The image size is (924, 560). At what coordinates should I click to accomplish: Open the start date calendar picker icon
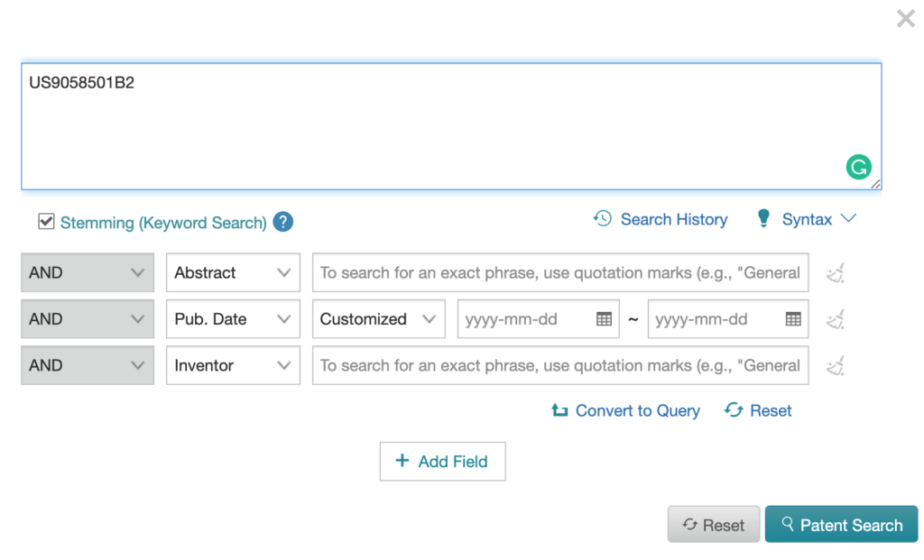[x=604, y=319]
